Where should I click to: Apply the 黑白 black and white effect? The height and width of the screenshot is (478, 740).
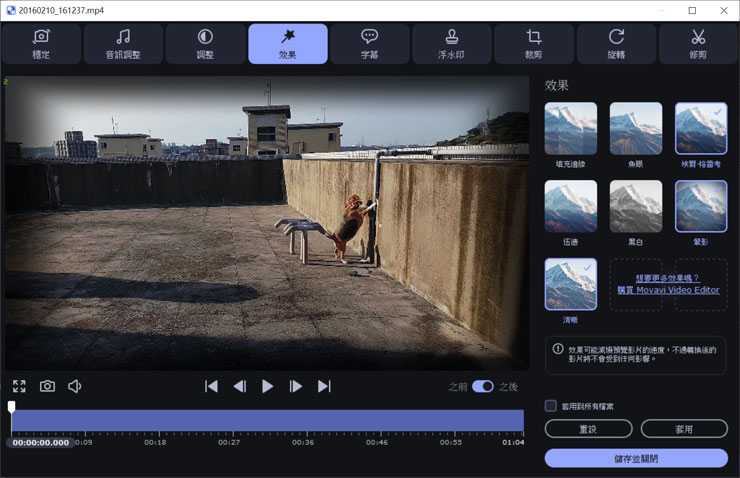coord(636,206)
